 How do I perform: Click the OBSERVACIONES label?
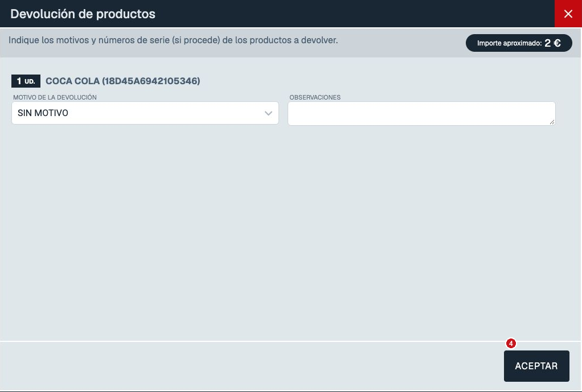pos(315,97)
